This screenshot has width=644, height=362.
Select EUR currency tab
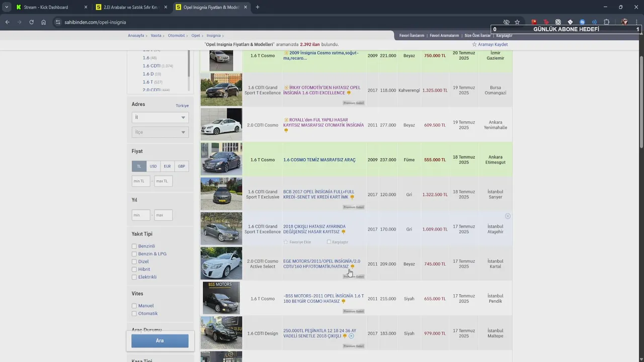167,166
